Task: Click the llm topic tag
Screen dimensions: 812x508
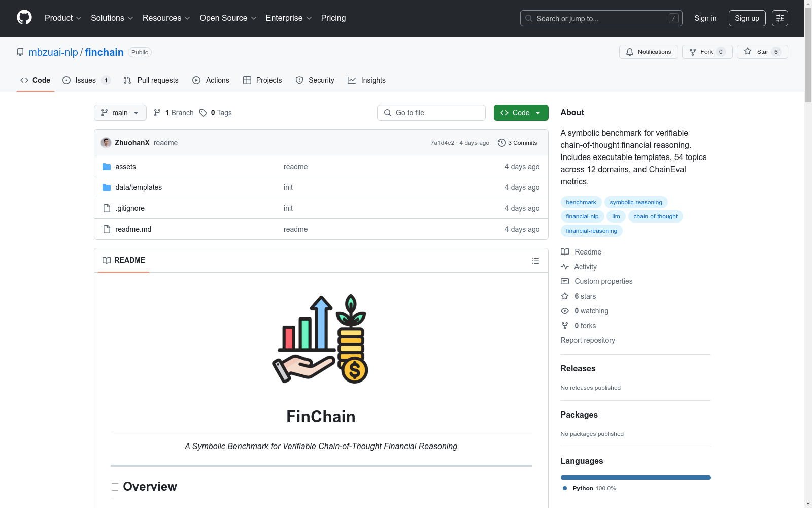Action: tap(616, 216)
